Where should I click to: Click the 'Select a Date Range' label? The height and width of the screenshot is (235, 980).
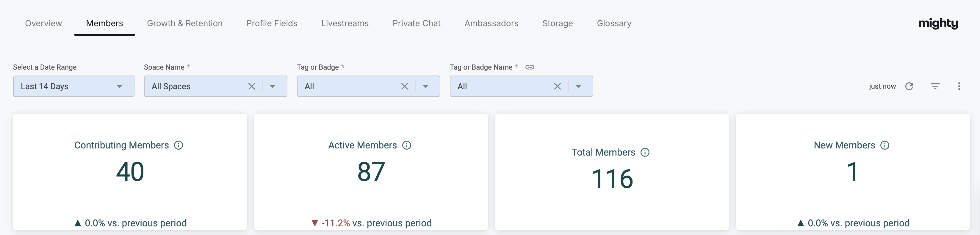[x=45, y=67]
